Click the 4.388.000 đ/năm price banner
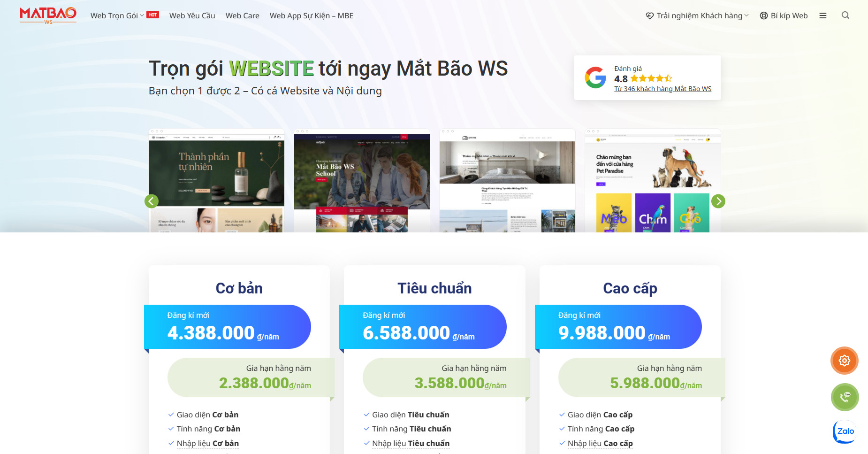Viewport: 868px width, 454px height. (228, 327)
